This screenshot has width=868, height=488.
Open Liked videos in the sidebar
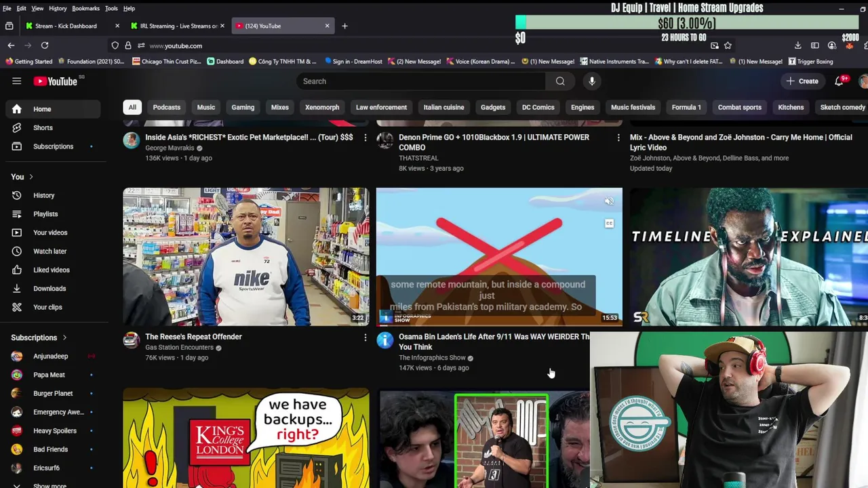[54, 270]
